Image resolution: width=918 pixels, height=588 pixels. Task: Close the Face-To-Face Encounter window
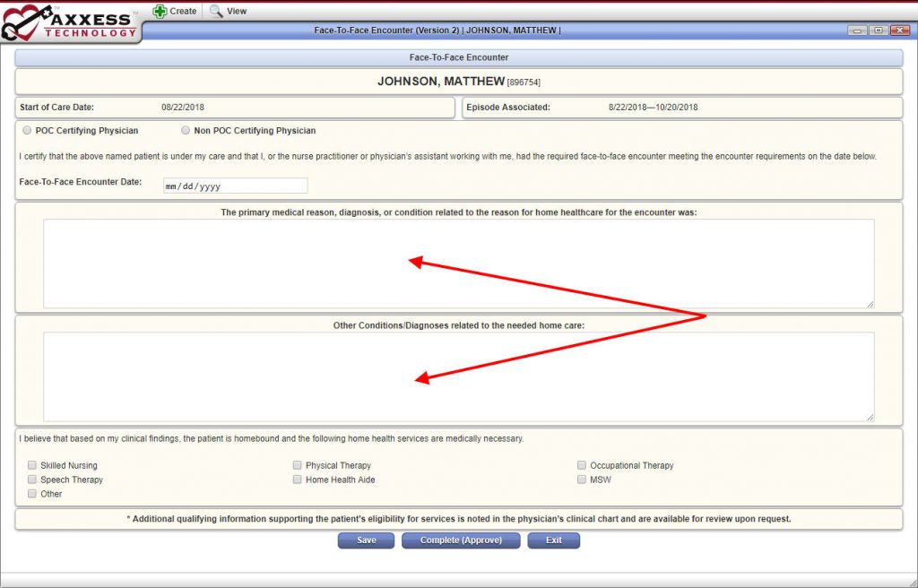tap(899, 30)
